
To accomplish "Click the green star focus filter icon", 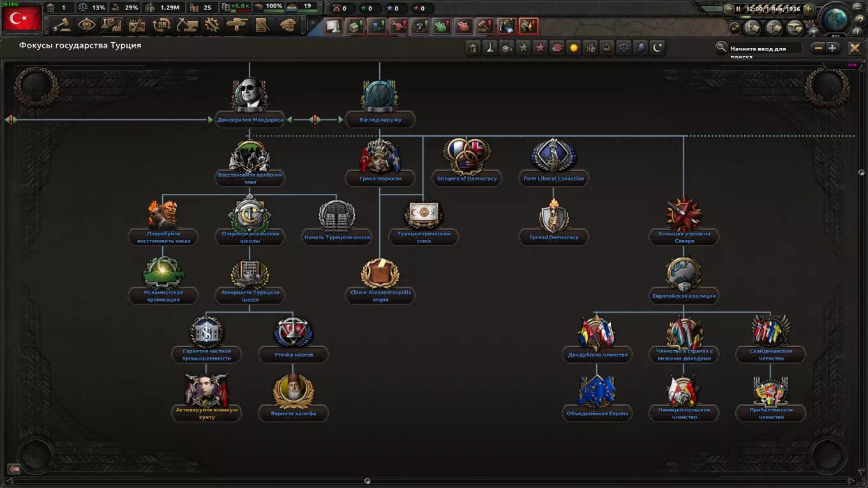I will click(523, 47).
